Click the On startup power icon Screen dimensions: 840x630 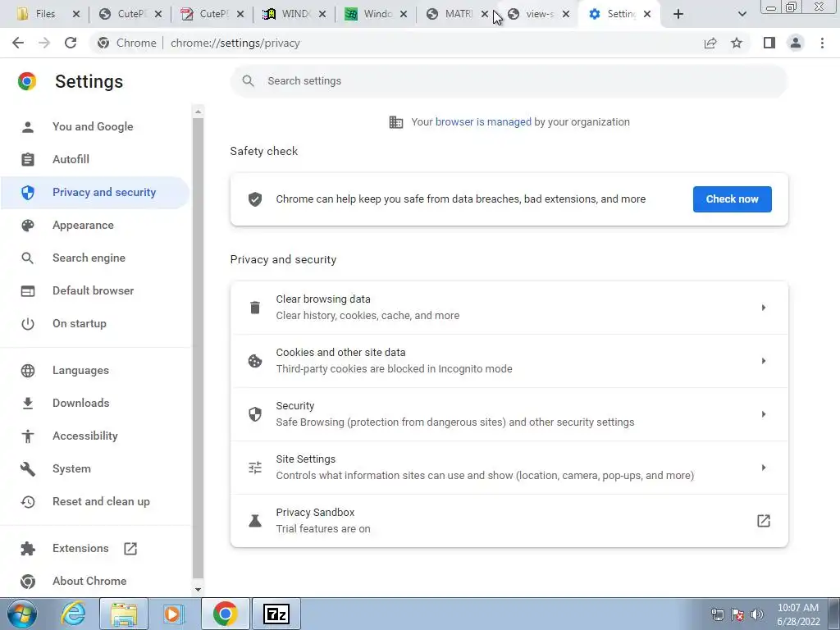pos(27,323)
